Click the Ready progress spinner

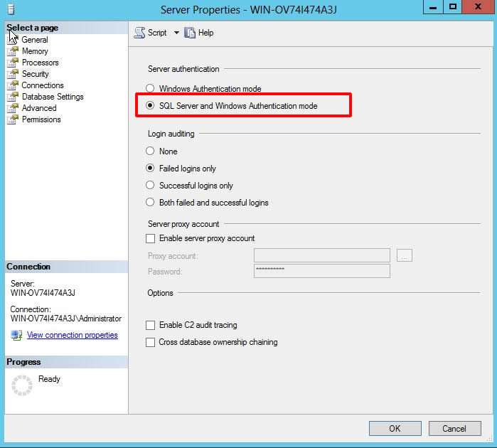(22, 385)
